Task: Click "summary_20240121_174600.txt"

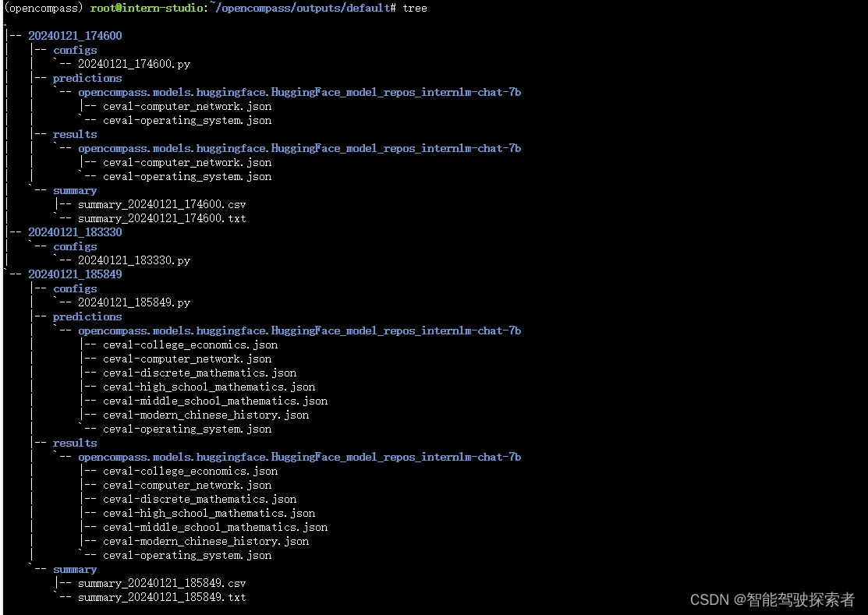Action: [161, 218]
